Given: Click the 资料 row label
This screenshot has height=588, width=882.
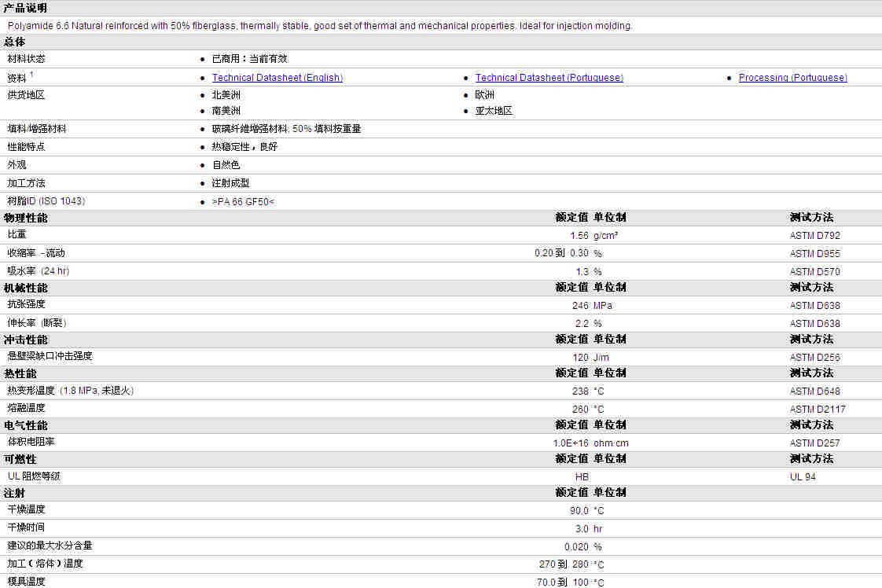Looking at the screenshot, I should [x=17, y=78].
